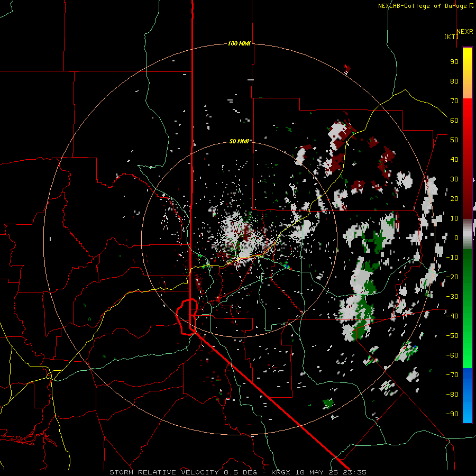The image size is (476, 476).
Task: Click the 20 value on the velocity scale
Action: [x=454, y=199]
